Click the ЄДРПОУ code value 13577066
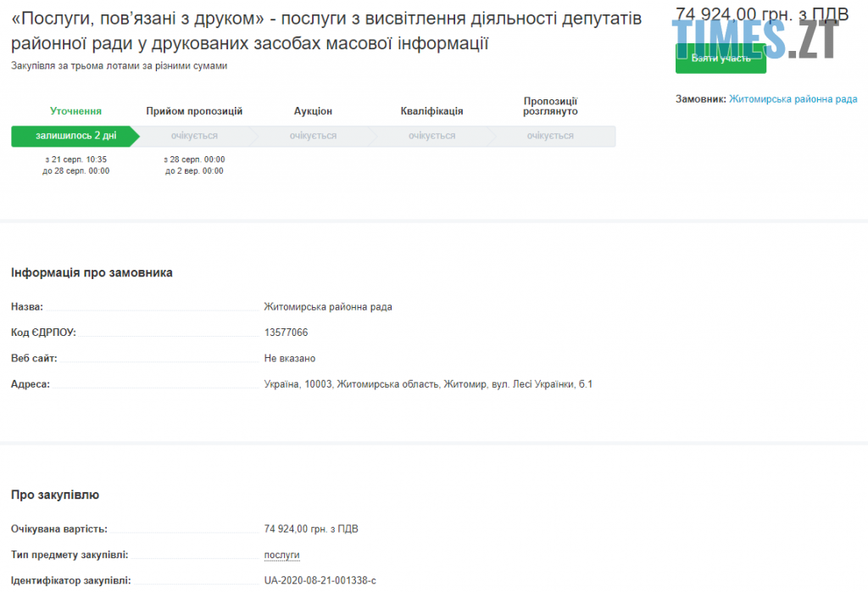This screenshot has height=593, width=868. [286, 333]
